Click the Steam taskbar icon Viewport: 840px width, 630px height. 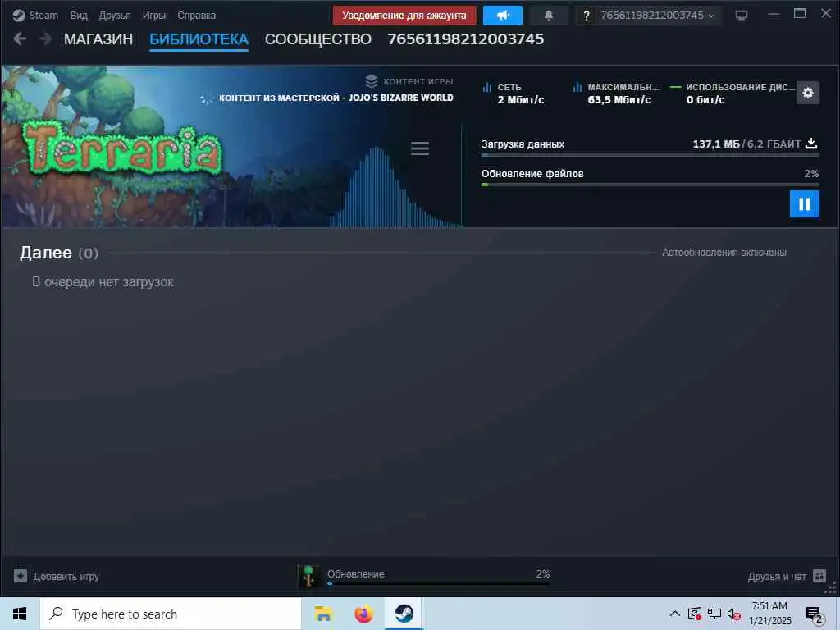click(x=404, y=614)
